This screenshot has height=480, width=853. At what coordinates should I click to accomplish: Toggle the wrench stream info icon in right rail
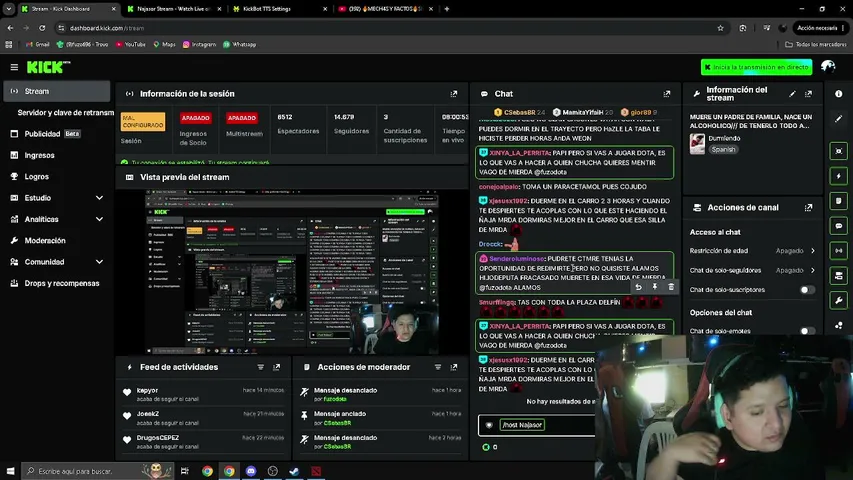(838, 300)
